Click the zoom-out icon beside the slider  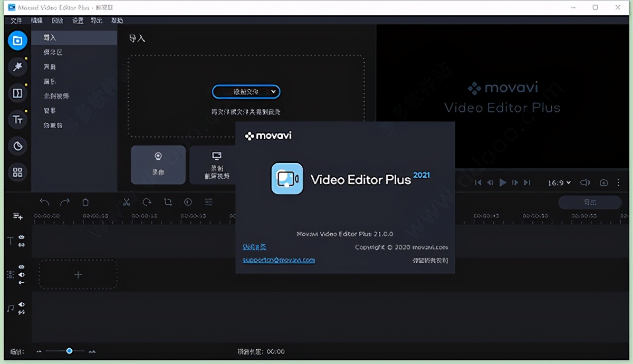pos(39,351)
